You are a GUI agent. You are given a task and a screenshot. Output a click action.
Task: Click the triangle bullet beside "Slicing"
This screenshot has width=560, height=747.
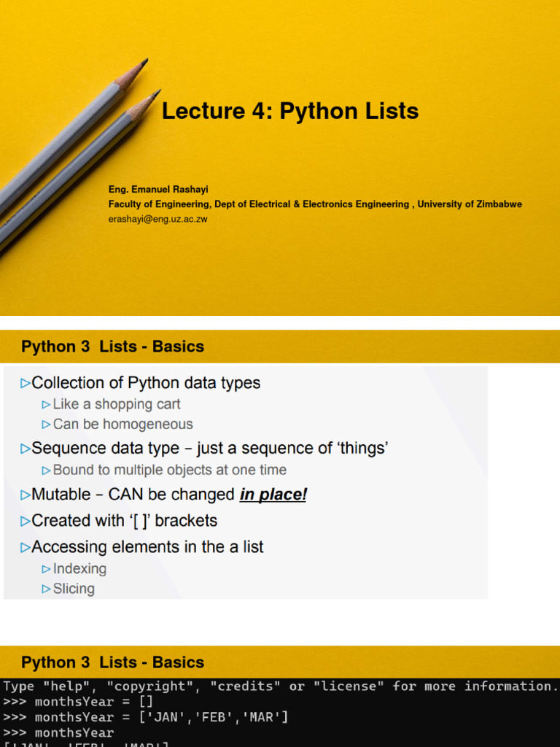tap(47, 589)
